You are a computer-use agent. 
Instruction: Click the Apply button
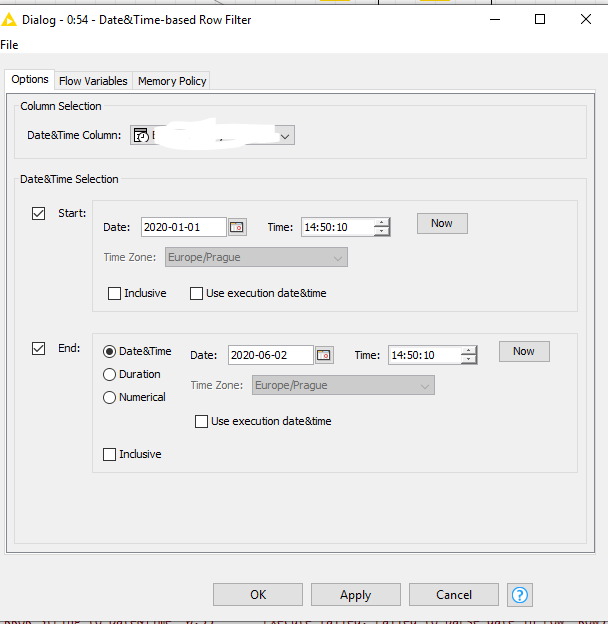tap(355, 595)
